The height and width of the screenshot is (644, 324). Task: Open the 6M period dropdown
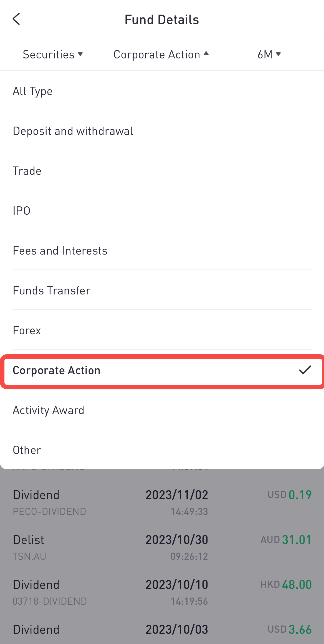coord(269,54)
